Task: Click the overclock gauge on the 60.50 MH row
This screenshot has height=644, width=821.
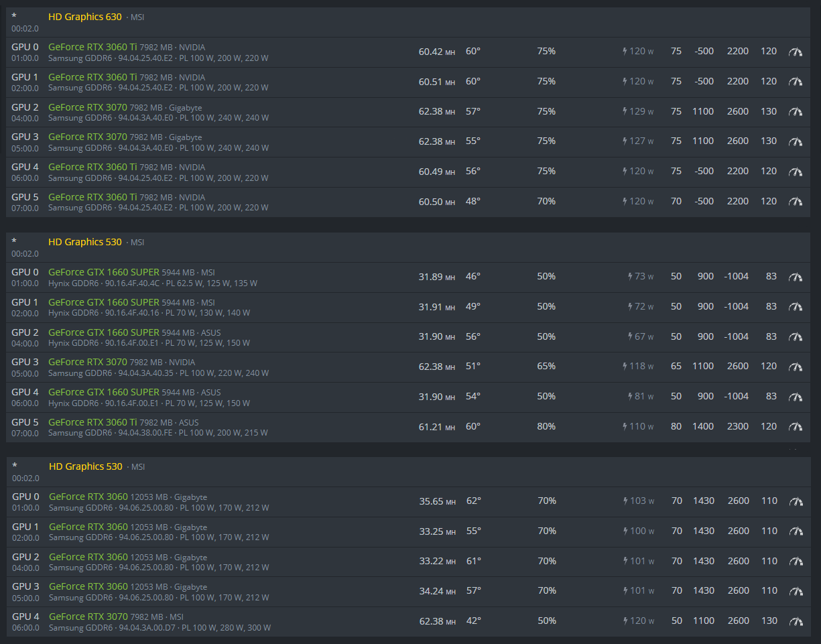Action: click(x=796, y=202)
